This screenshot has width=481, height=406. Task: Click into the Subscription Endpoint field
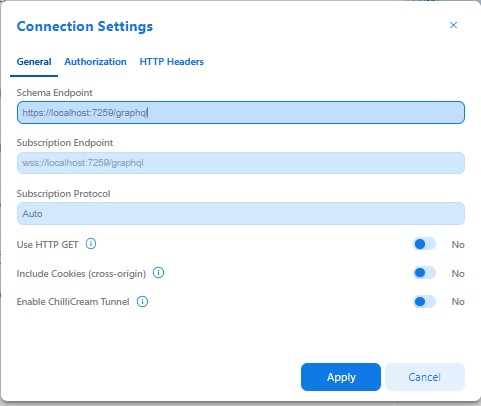[241, 163]
